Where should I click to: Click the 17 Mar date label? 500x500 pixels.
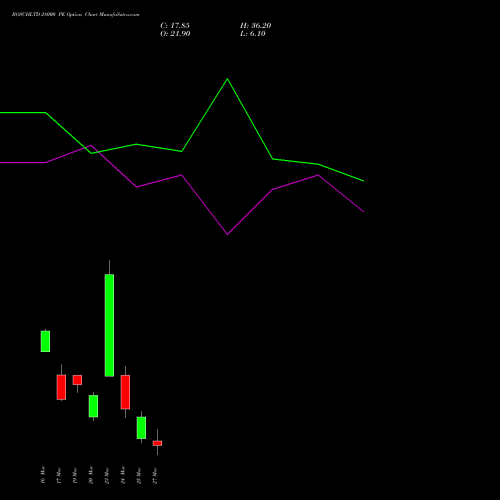(x=59, y=475)
